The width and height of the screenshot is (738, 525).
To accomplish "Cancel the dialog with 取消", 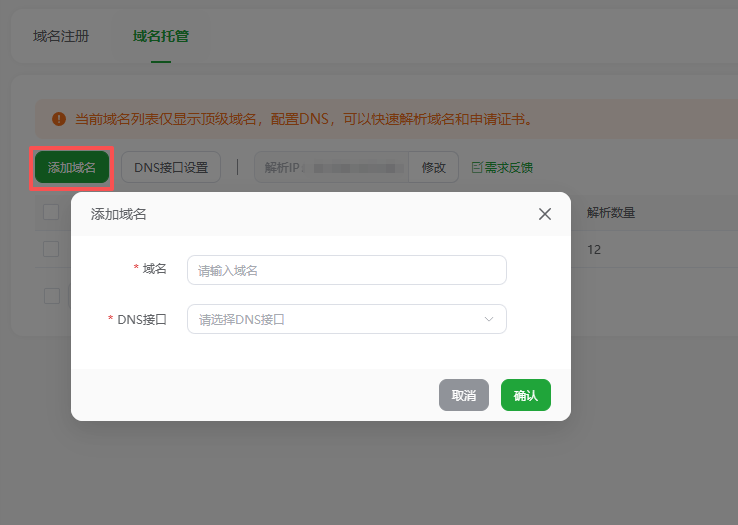I will click(x=464, y=395).
